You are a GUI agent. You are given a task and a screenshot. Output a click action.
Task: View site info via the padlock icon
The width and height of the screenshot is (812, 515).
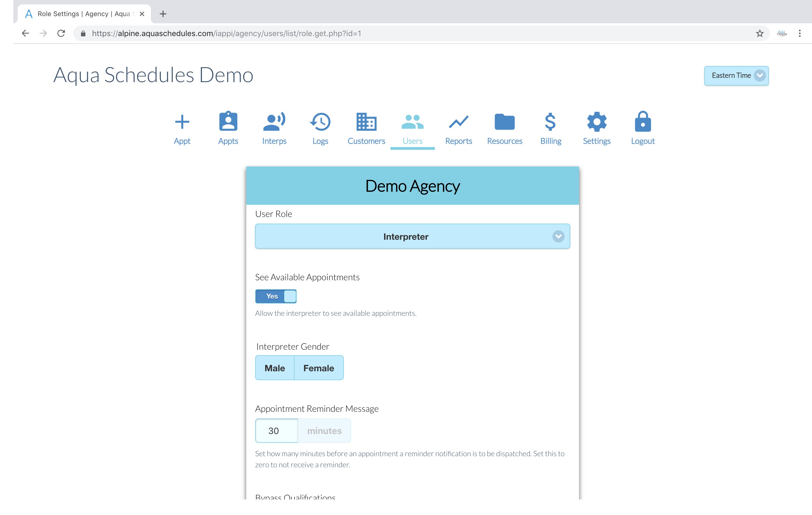coord(83,33)
